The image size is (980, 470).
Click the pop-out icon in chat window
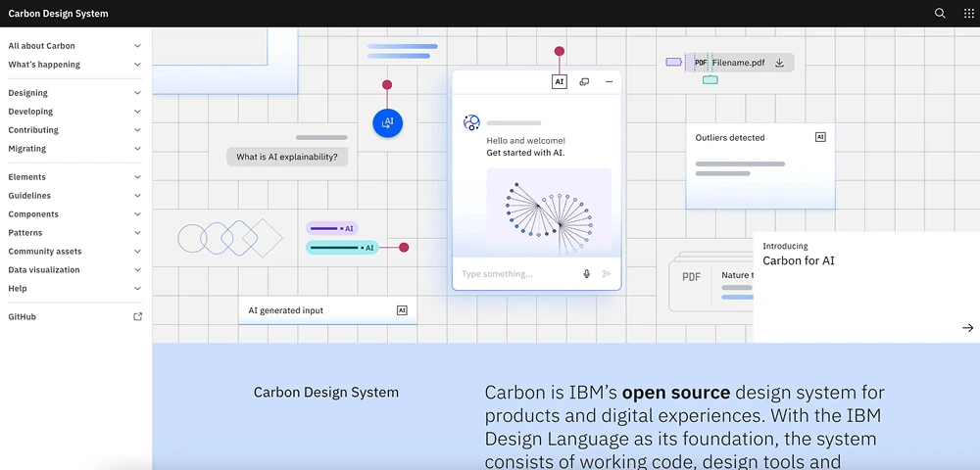coord(584,82)
